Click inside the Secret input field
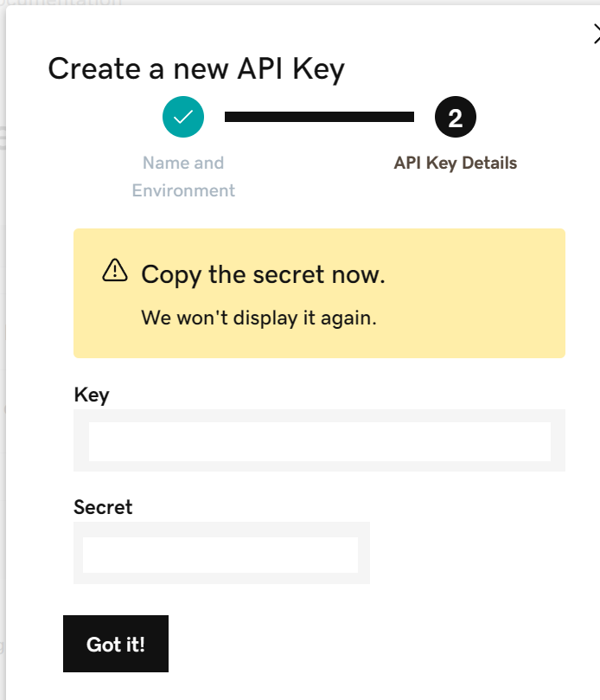This screenshot has width=600, height=700. (x=221, y=553)
